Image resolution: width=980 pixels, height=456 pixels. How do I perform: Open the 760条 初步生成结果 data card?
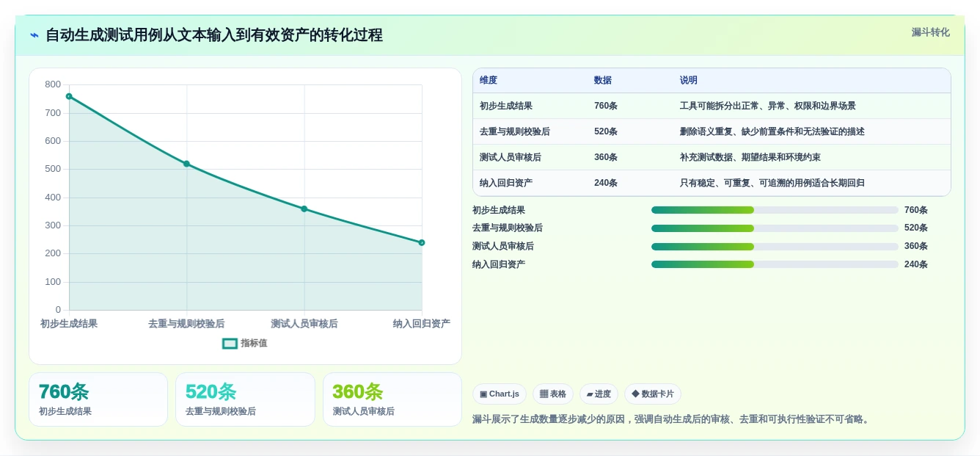(x=98, y=399)
